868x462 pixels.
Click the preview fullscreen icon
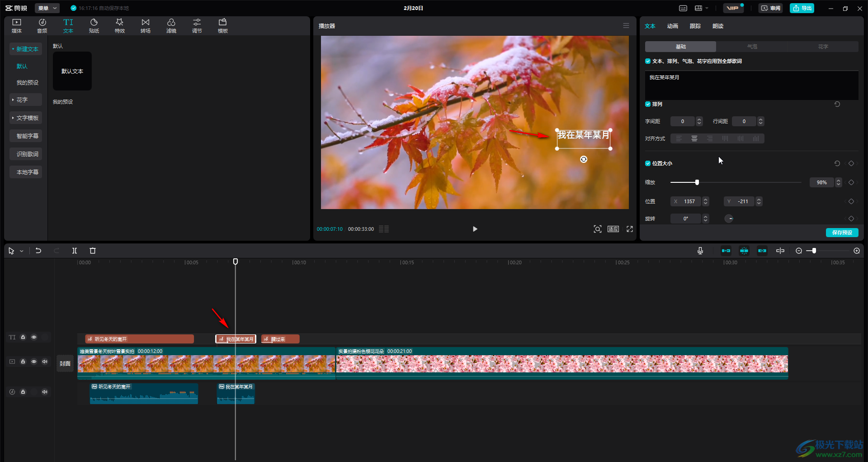tap(630, 229)
